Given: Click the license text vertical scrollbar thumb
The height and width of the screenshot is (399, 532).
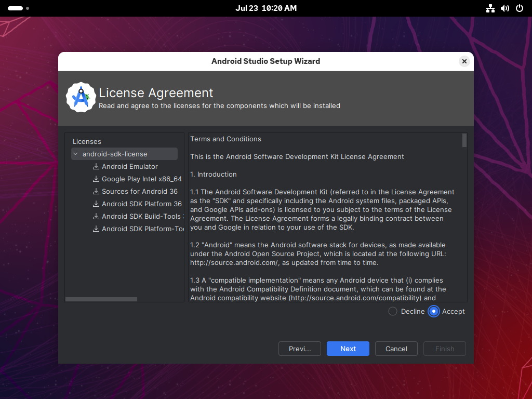Looking at the screenshot, I should tap(464, 140).
